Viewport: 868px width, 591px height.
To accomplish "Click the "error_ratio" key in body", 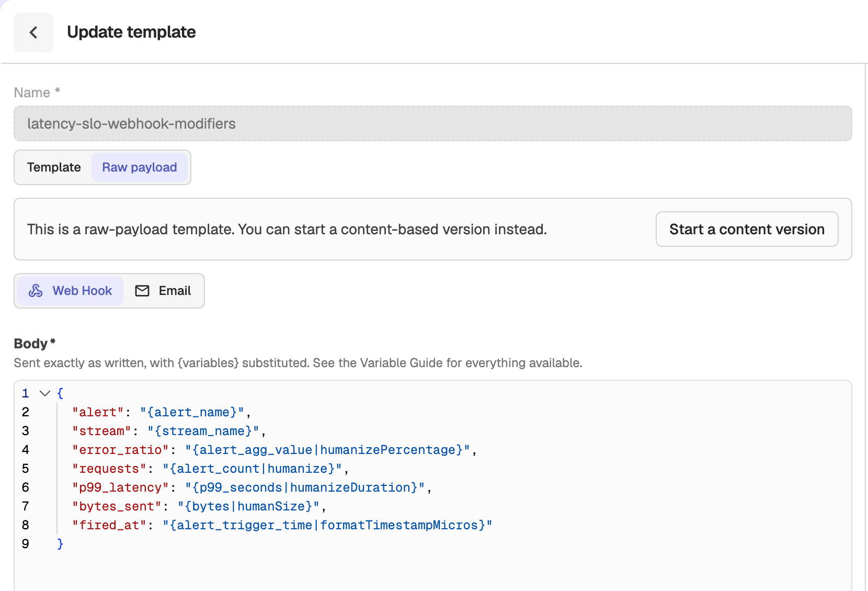I will tap(120, 450).
